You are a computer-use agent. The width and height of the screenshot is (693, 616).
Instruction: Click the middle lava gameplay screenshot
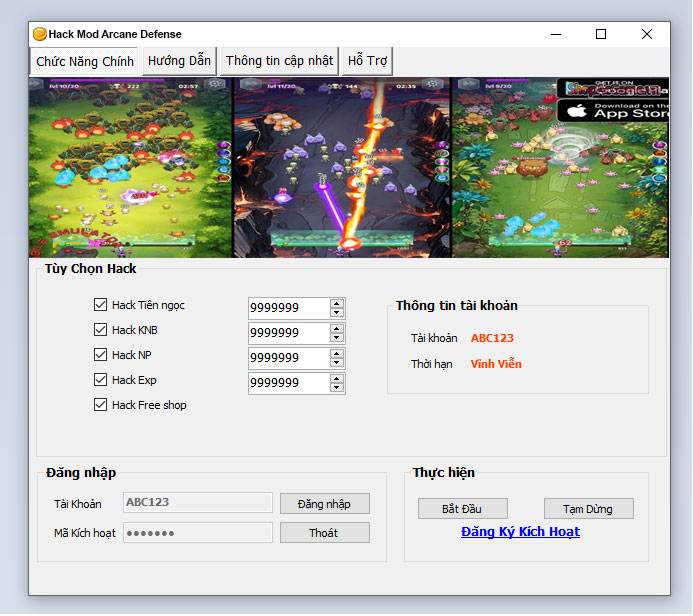342,167
